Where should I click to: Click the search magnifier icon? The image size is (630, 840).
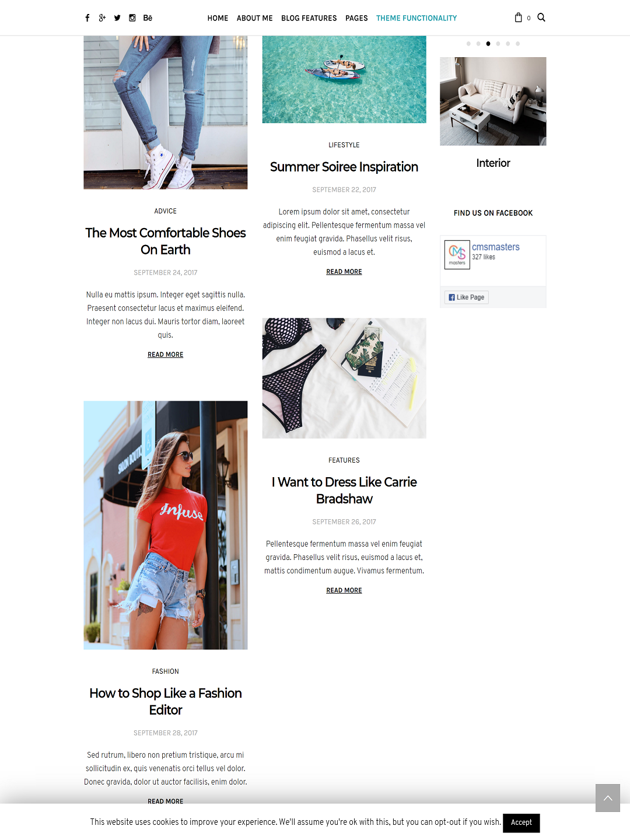(x=541, y=17)
